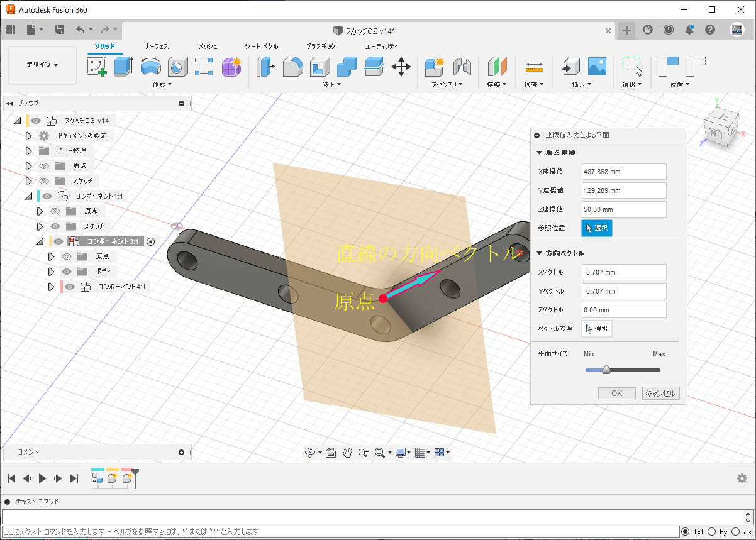Select the Insert Derive icon

[570, 66]
